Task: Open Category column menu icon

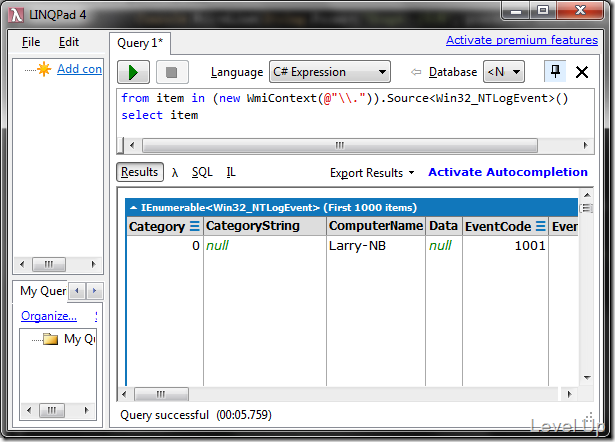Action: pos(195,226)
